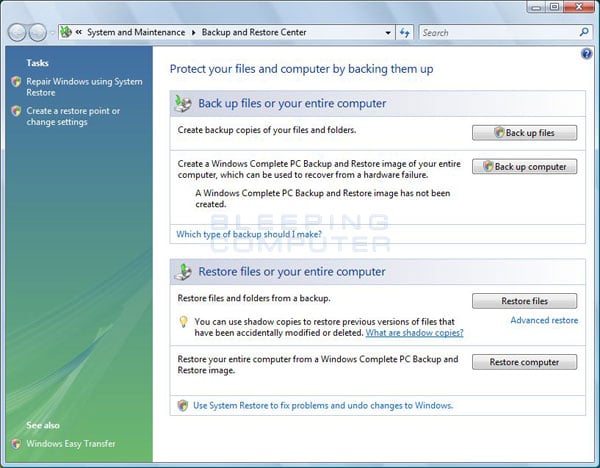Click the magnifying glass search icon
Screen dimensions: 600x468
(x=584, y=32)
